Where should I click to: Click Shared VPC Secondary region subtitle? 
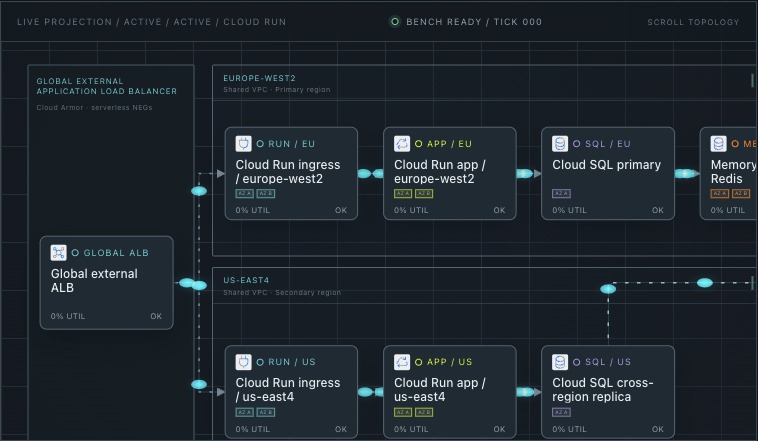[282, 293]
